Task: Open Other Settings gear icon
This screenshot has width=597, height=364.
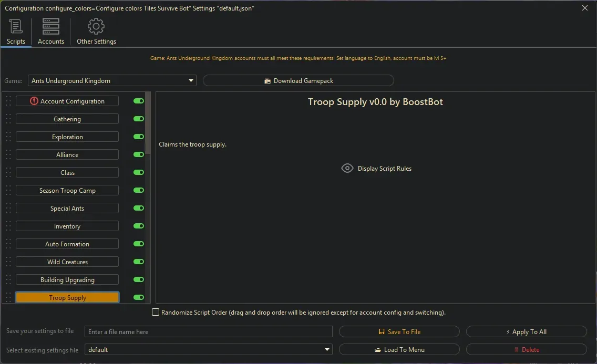Action: coord(96,27)
